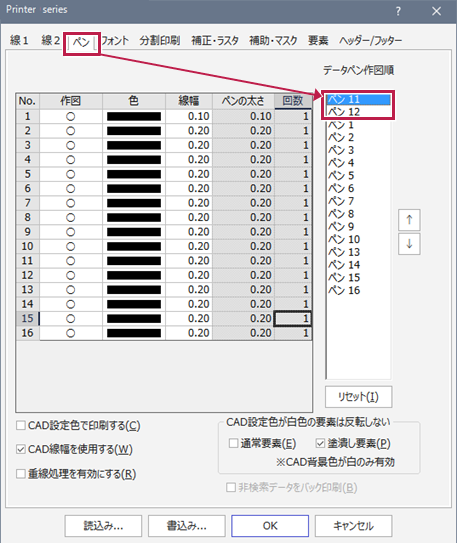The image size is (457, 543).
Task: Enable CAD設定色で印刷する checkbox
Action: tap(21, 425)
